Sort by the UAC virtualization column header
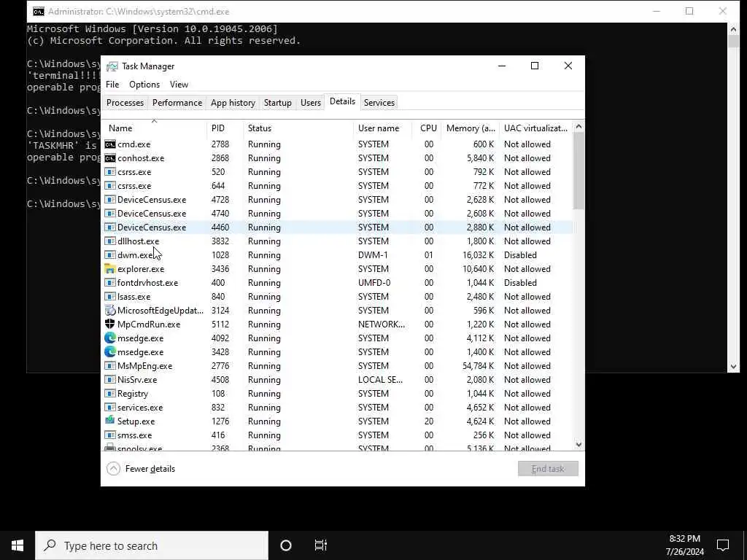This screenshot has width=747, height=560. click(536, 128)
